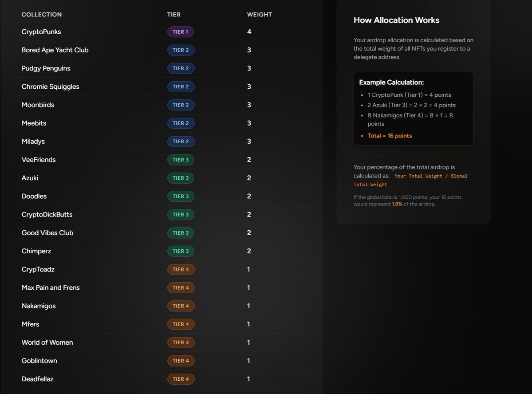Viewport: 532px width, 394px height.
Task: Select the Pudgy Penguins collection name
Action: (x=46, y=69)
